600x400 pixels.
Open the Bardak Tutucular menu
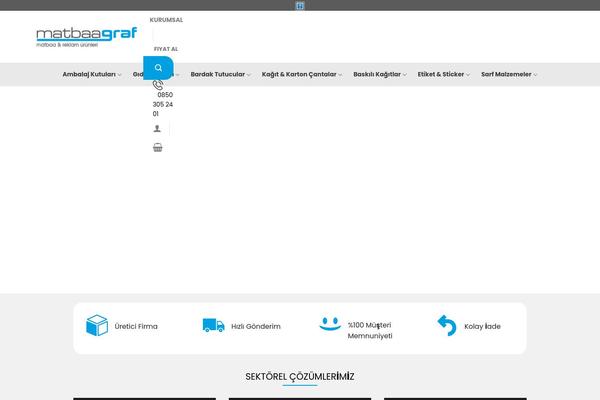point(218,74)
